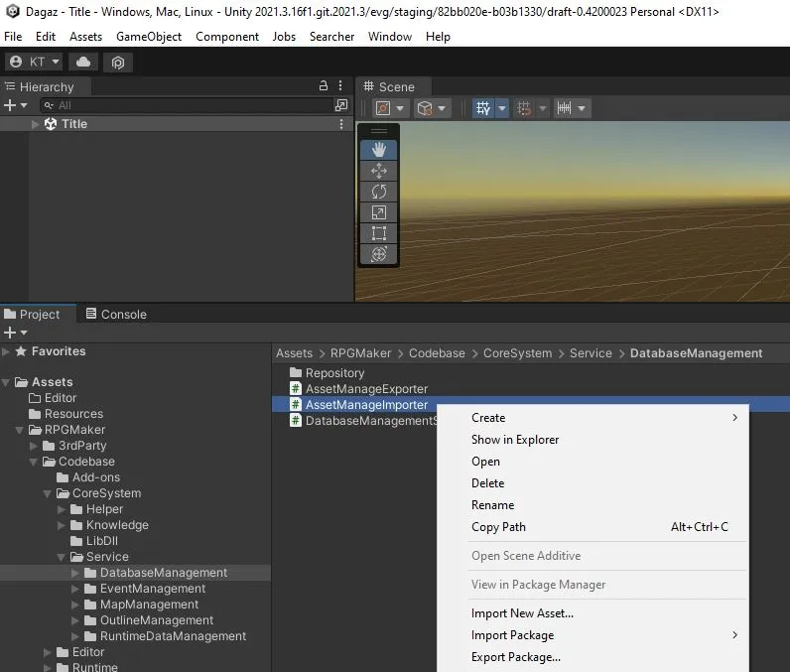Click the Unity Version Control icon
The image size is (790, 672).
point(117,62)
